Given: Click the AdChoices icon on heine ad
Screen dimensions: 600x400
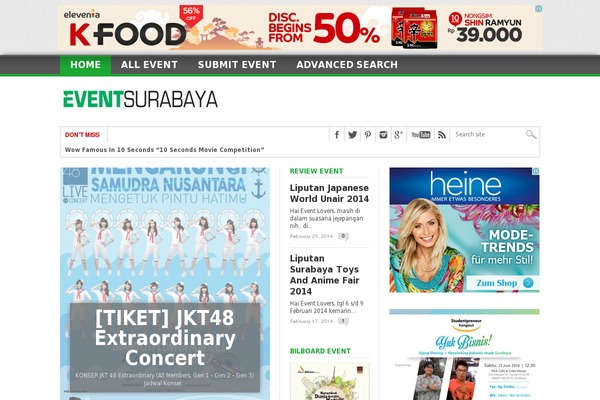Looking at the screenshot, I should tap(536, 171).
